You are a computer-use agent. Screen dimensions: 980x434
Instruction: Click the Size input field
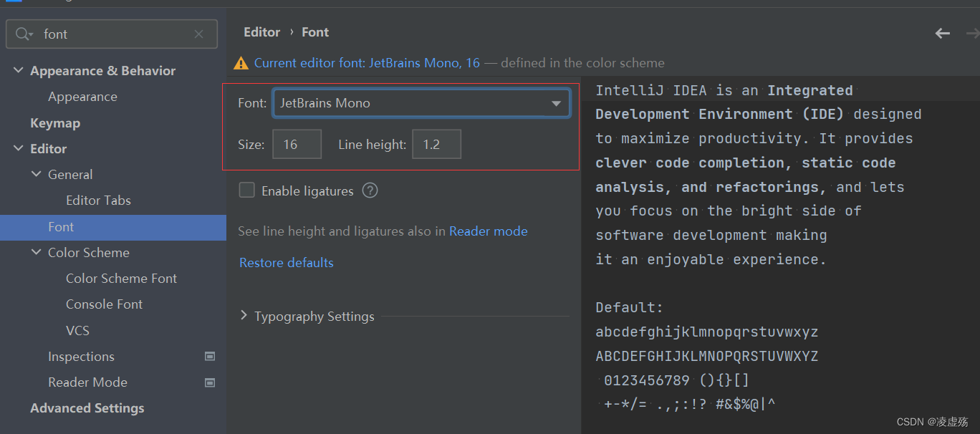point(297,145)
